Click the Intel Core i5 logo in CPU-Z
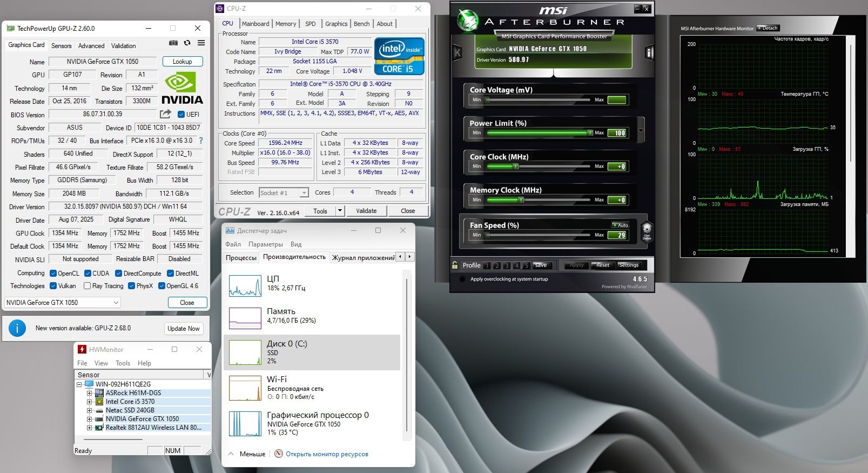The image size is (868, 473). pos(399,56)
